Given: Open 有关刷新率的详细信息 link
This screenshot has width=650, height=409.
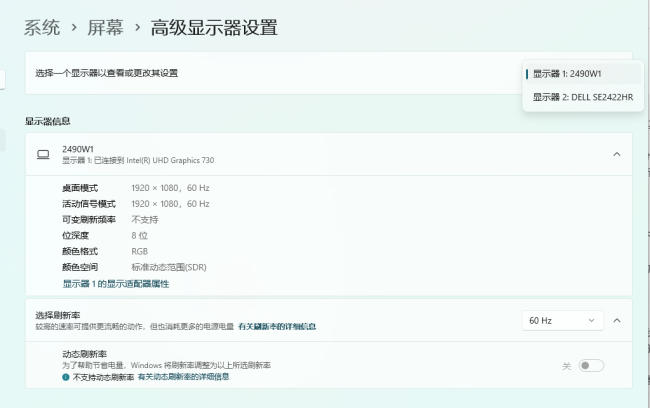Looking at the screenshot, I should tap(277, 327).
